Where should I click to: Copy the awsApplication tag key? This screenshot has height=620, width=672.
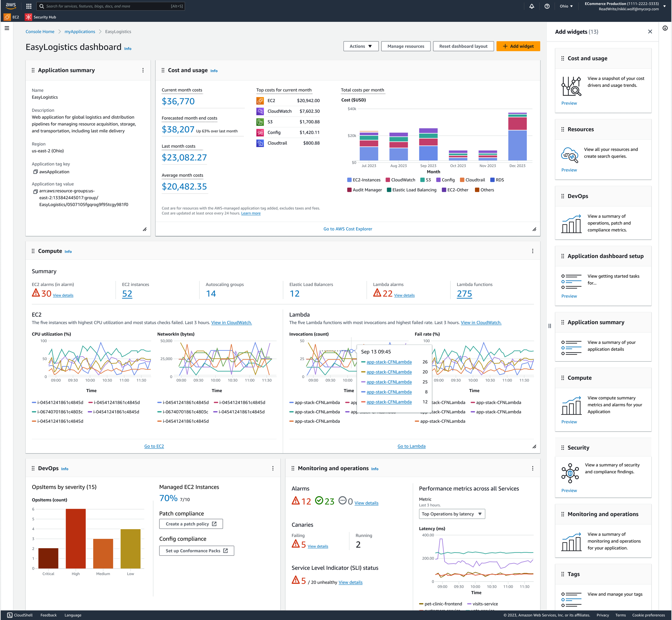click(x=35, y=172)
